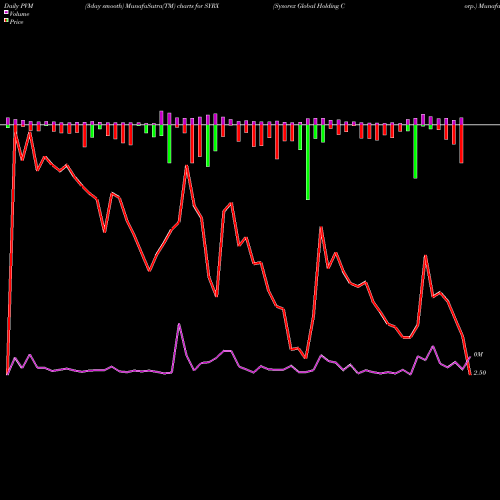
Task: Click the 'Daily PVM' title text
Action: 19,6
